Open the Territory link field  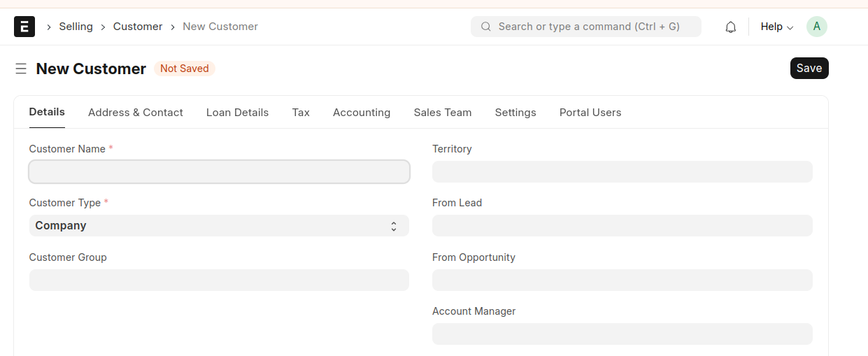point(622,172)
